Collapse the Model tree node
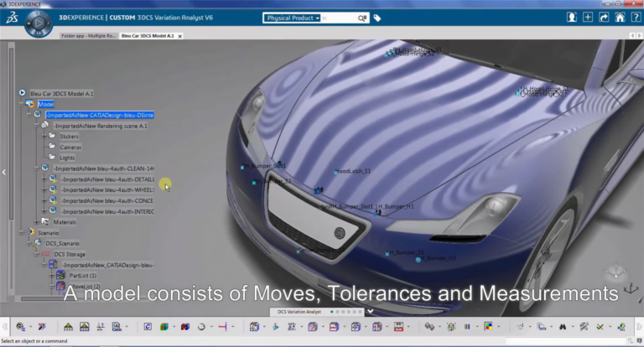Screen dimensions: 644x347 tap(21, 104)
